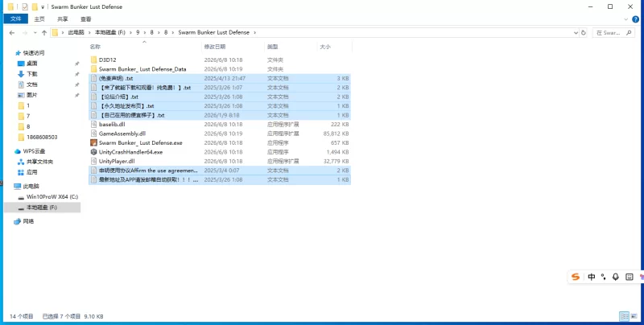Open the 主页 ribbon tab
The width and height of the screenshot is (644, 325).
point(39,19)
